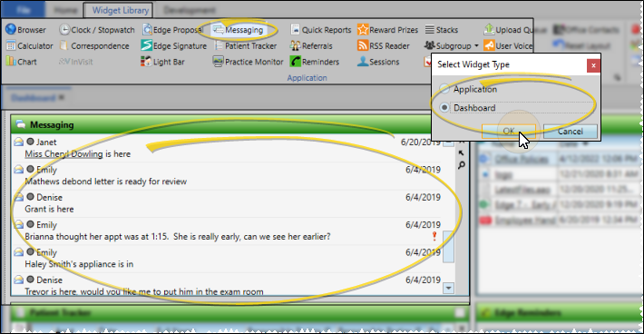This screenshot has height=334, width=644.
Task: Expand the Subgroup dropdown arrow
Action: [x=476, y=46]
